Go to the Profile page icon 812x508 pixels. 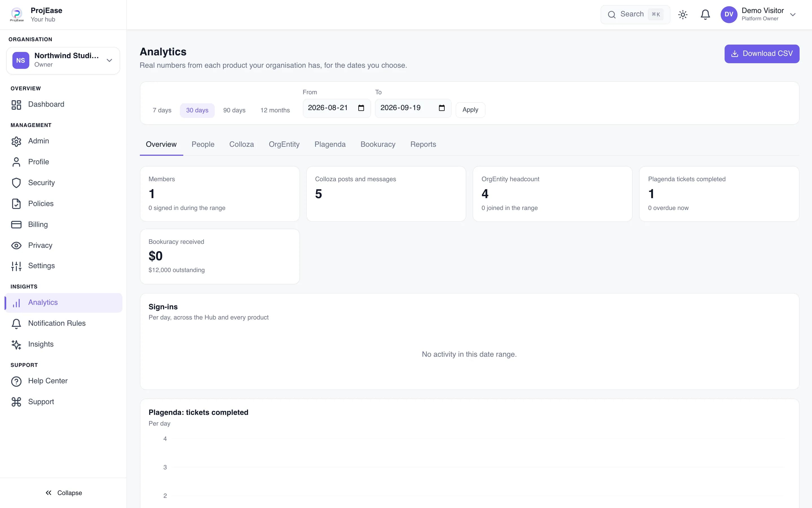[16, 162]
